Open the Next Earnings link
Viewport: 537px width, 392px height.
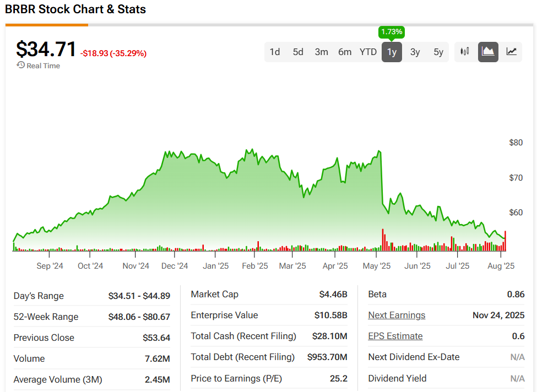[x=397, y=315]
